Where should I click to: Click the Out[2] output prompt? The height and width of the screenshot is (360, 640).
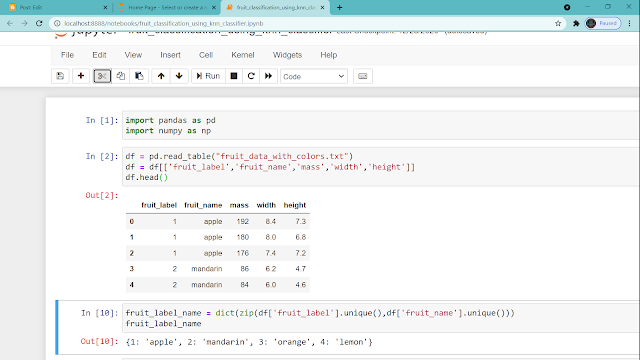[102, 195]
